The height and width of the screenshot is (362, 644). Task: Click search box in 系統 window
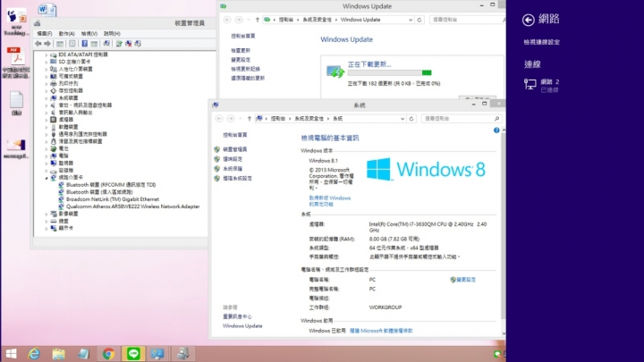pyautogui.click(x=462, y=119)
